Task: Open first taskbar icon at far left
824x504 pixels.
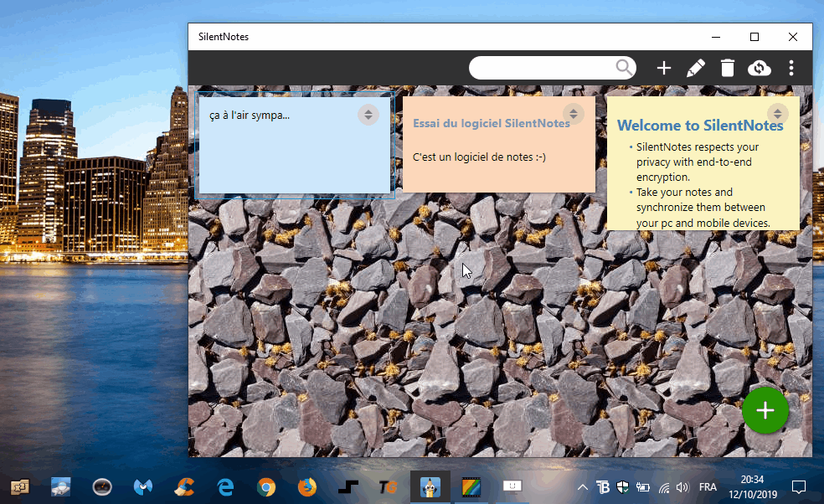Action: coord(20,487)
